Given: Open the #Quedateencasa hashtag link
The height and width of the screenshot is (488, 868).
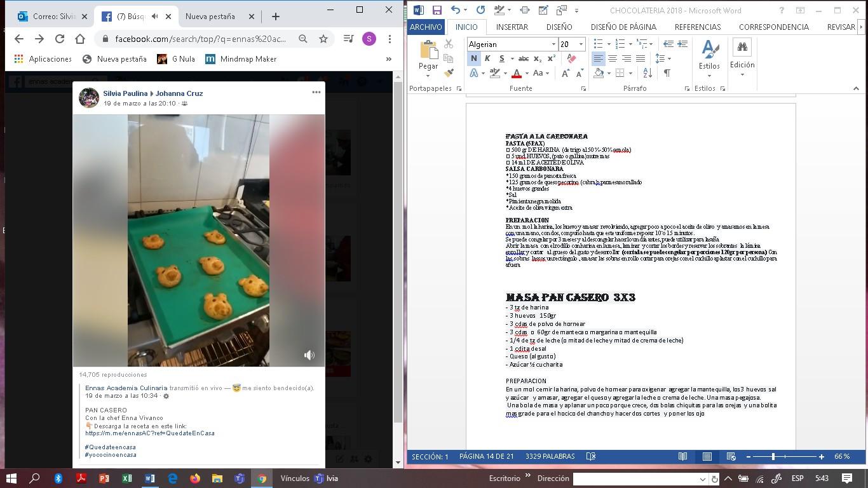Looking at the screenshot, I should (111, 447).
